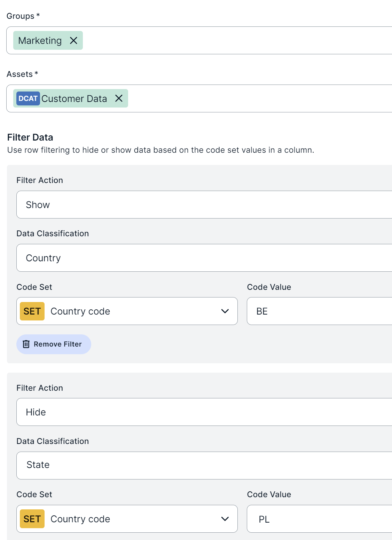Open the Filter Action dropdown showing Show
392x540 pixels.
click(204, 205)
